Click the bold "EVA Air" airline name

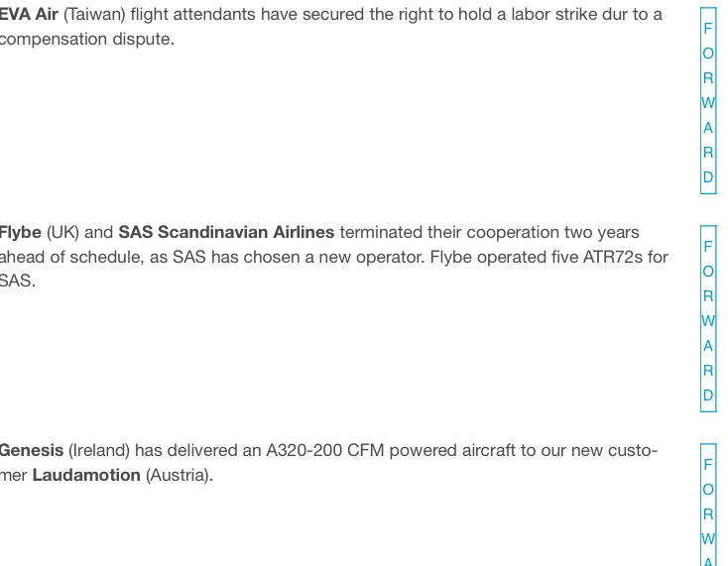pyautogui.click(x=29, y=15)
